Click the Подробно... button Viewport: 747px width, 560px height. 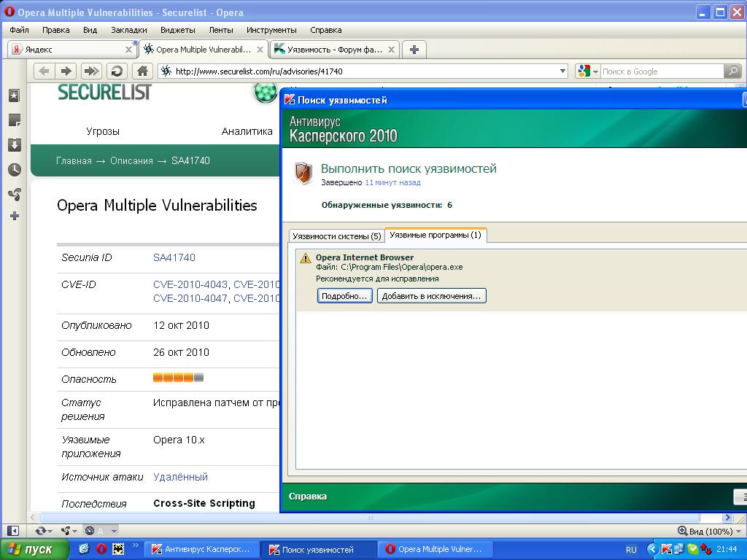(344, 296)
